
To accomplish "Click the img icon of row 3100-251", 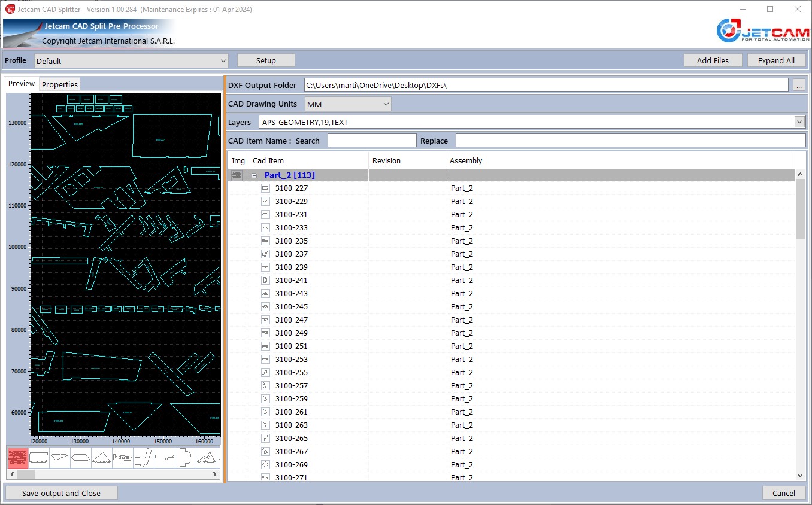I will pyautogui.click(x=265, y=346).
